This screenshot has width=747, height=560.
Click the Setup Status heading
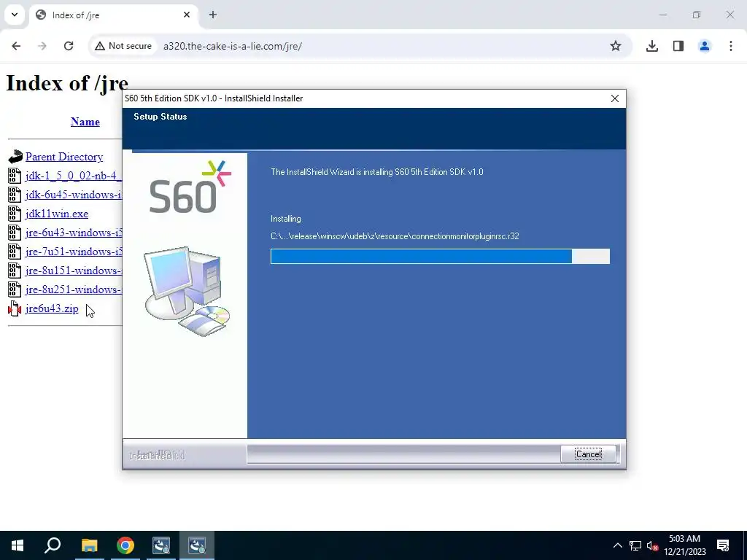160,117
